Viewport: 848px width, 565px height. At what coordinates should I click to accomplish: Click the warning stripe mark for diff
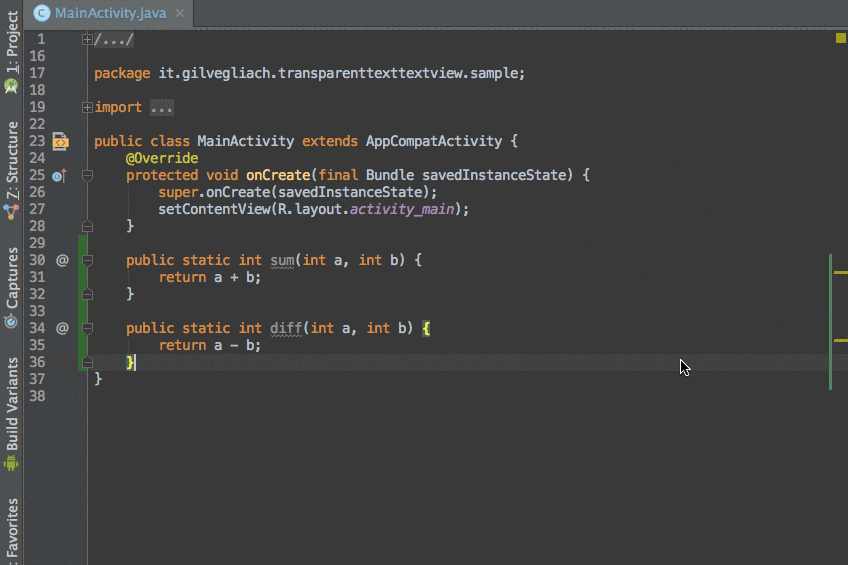(x=840, y=340)
